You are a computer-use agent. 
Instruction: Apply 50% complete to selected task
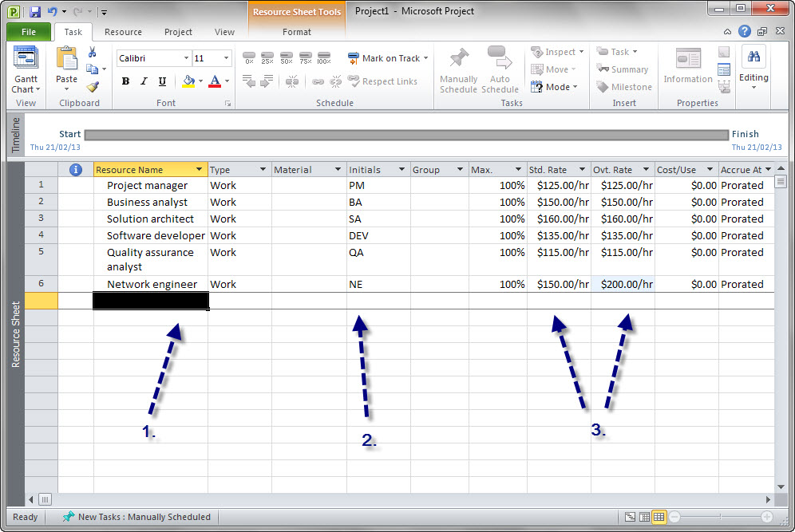coord(287,57)
